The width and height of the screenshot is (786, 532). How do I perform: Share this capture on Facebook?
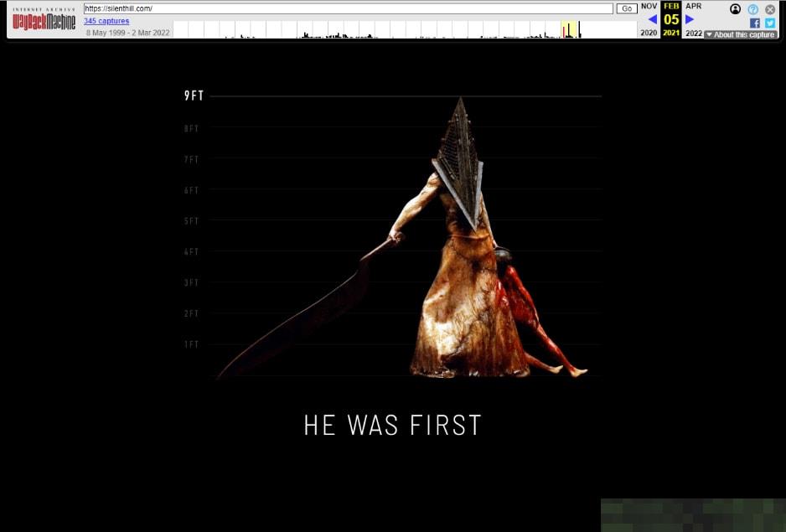755,23
